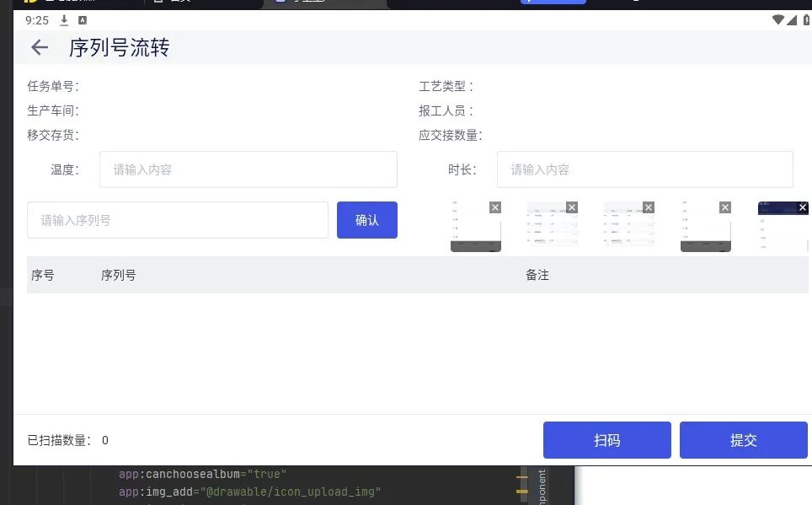Click the 扫码 scan button
Image resolution: width=812 pixels, height=505 pixels.
coord(606,439)
